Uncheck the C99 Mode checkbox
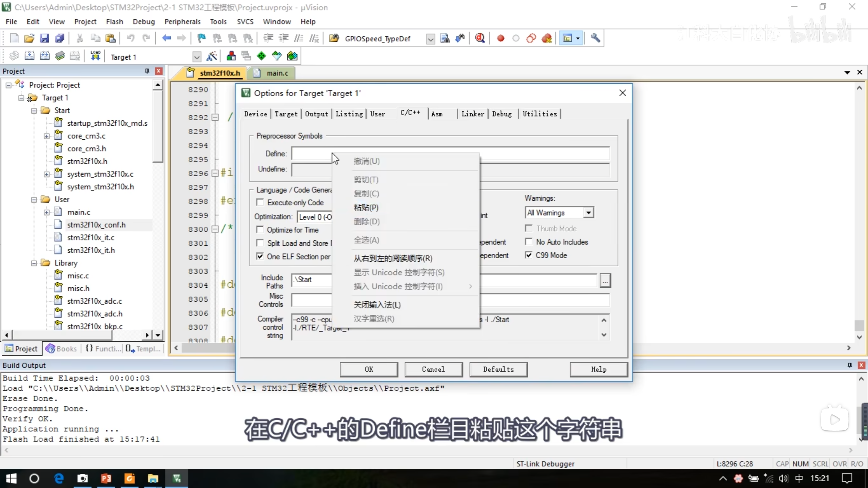This screenshot has height=488, width=868. point(529,255)
